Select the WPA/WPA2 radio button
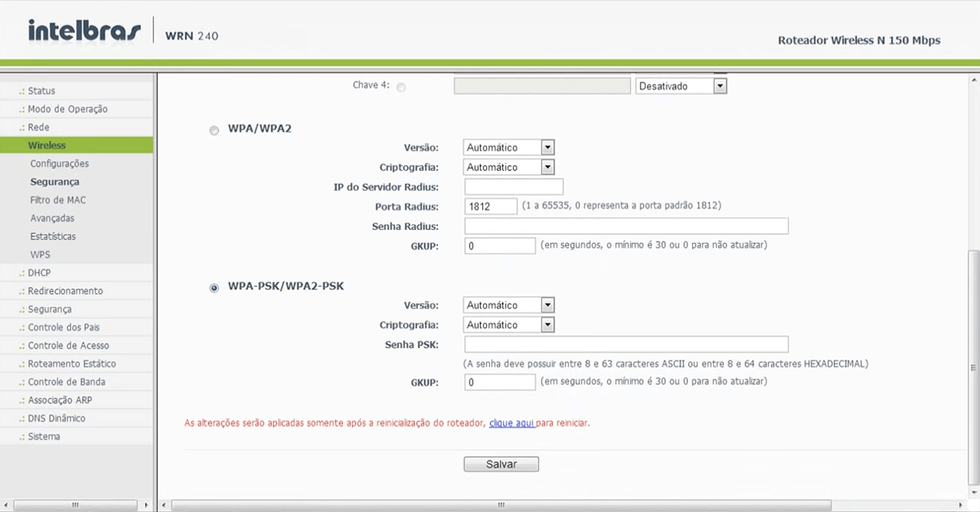980x512 pixels. [214, 131]
